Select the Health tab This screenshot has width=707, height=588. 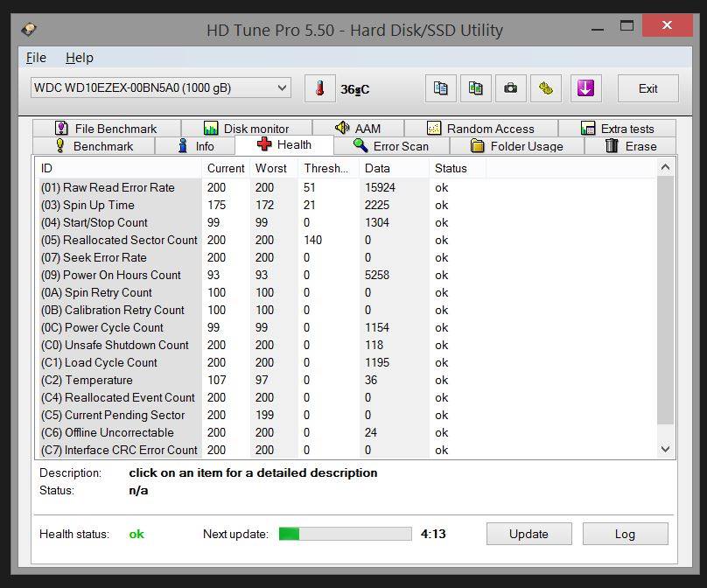284,144
